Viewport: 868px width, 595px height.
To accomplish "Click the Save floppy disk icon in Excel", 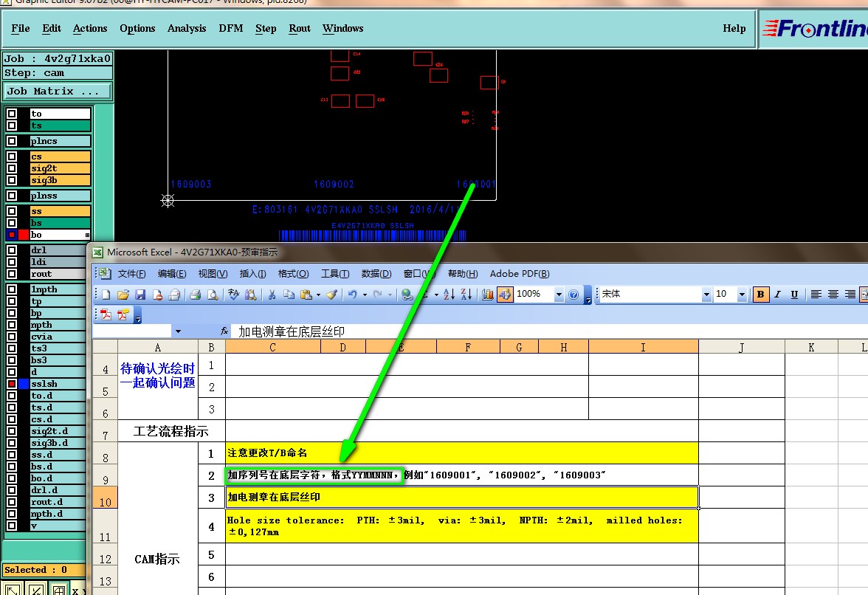I will [140, 295].
